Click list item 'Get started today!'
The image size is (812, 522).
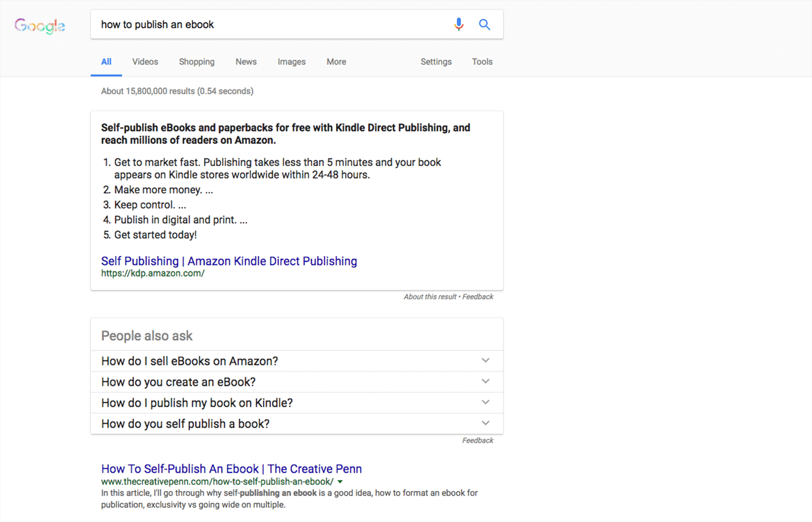click(x=155, y=235)
